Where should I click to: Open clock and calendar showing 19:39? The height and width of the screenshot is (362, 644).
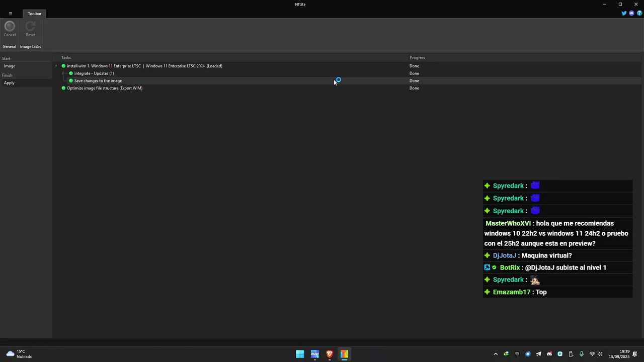coord(619,354)
